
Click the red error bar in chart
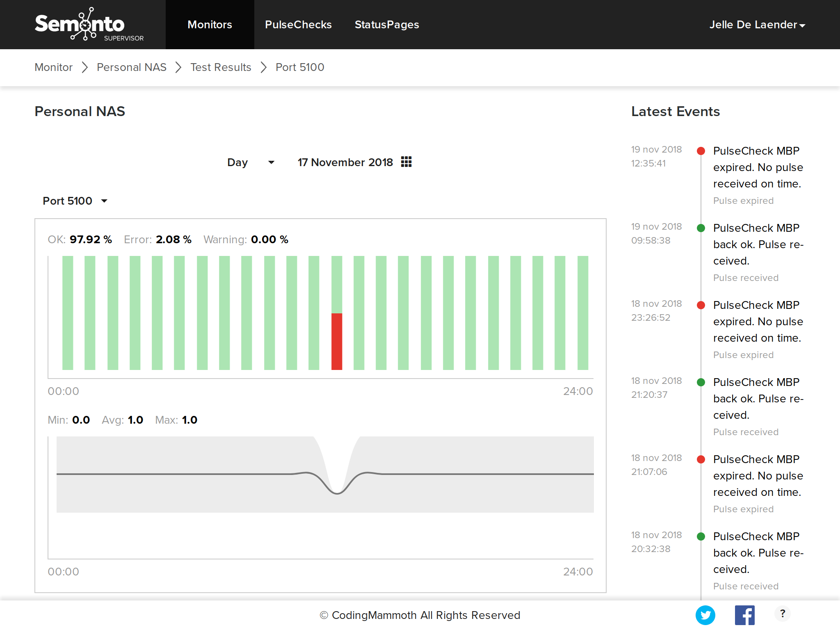pos(337,342)
